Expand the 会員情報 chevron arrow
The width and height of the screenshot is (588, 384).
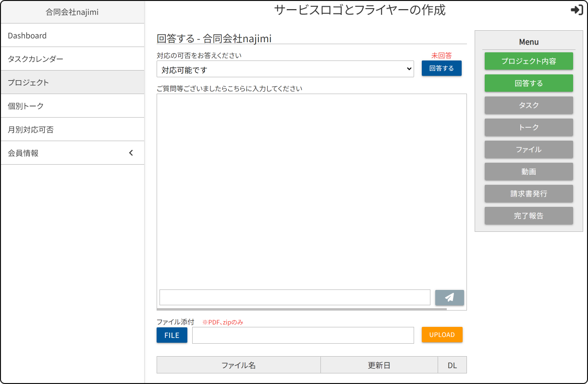pos(131,153)
